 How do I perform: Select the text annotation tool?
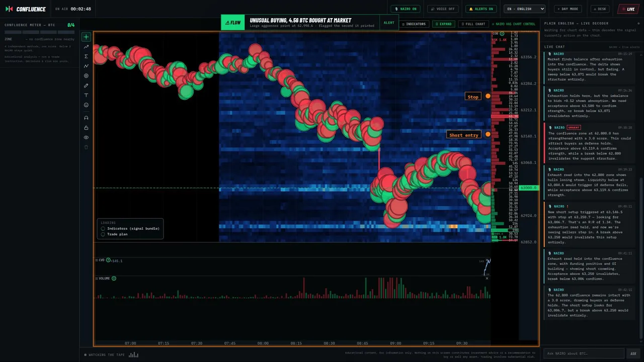coord(86,95)
